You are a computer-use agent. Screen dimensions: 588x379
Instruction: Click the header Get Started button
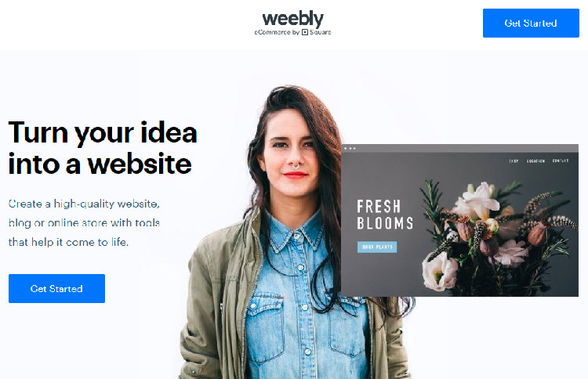[x=531, y=23]
